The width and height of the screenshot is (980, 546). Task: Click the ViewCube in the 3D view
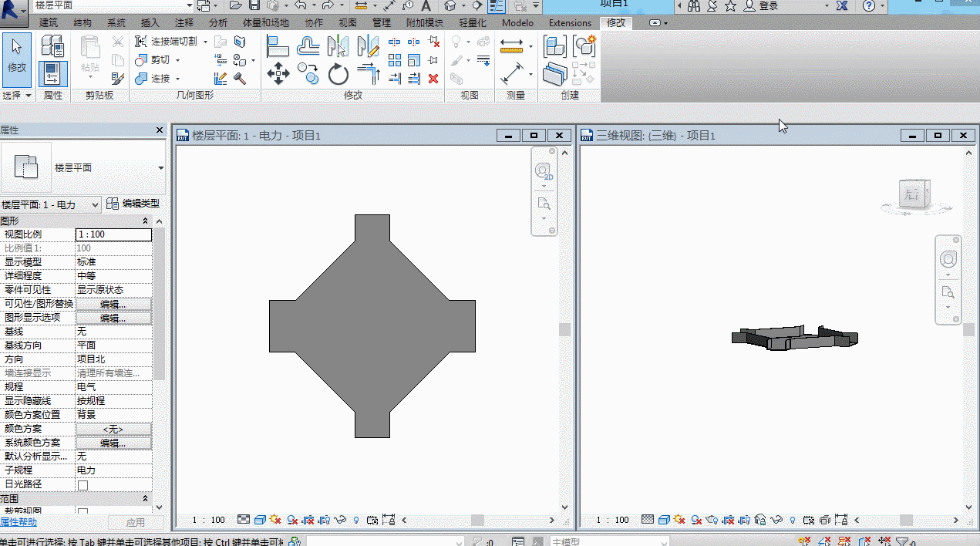(x=915, y=194)
